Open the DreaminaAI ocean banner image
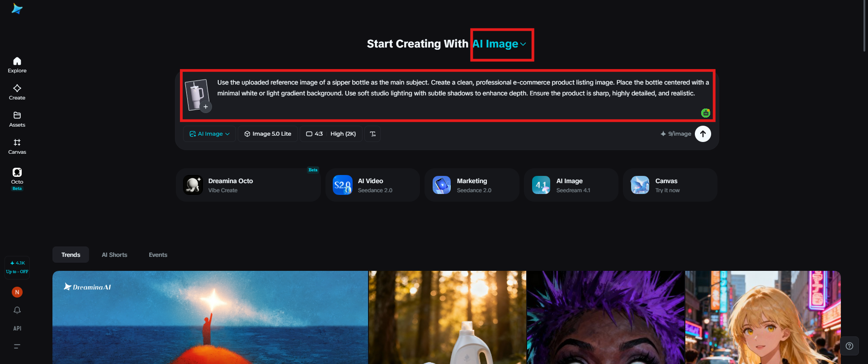The image size is (868, 364). click(210, 317)
